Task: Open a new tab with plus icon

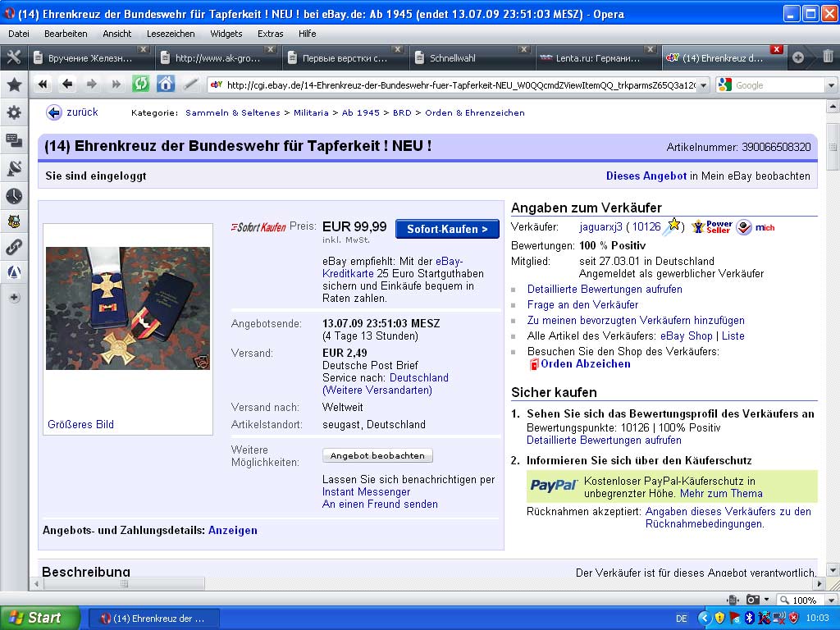Action: [x=798, y=57]
